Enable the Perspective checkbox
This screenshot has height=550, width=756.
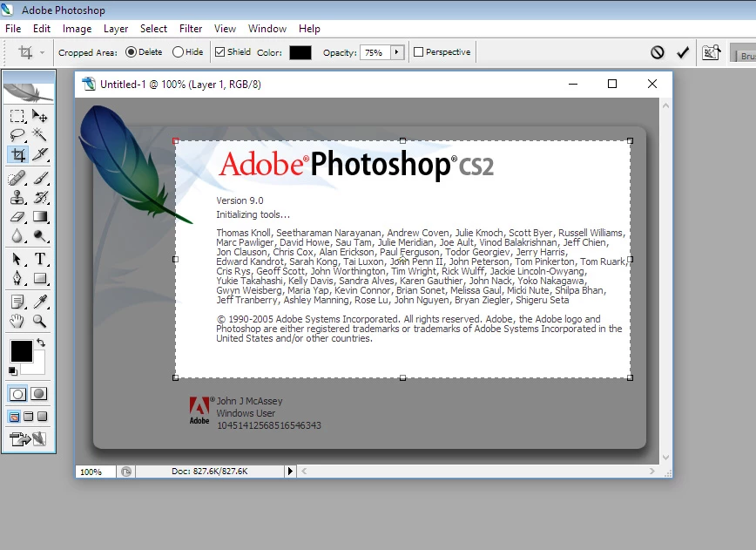click(x=418, y=51)
